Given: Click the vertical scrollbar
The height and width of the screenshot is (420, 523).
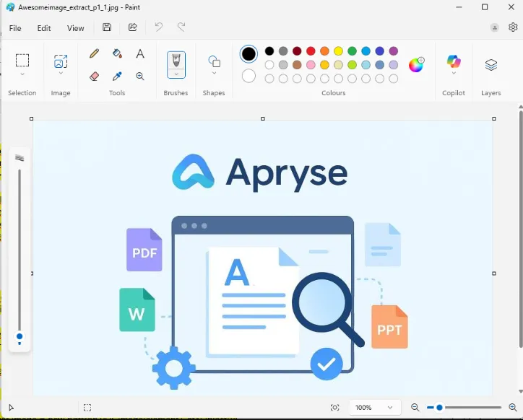Looking at the screenshot, I should pos(521,228).
